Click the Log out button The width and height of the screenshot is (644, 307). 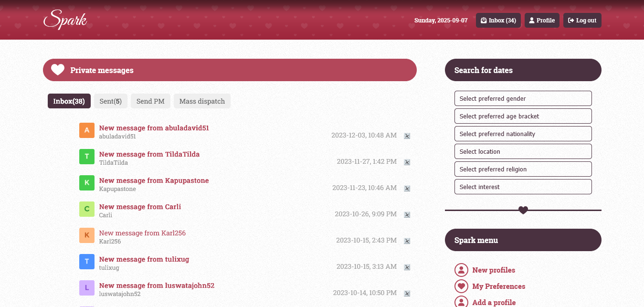click(x=582, y=21)
